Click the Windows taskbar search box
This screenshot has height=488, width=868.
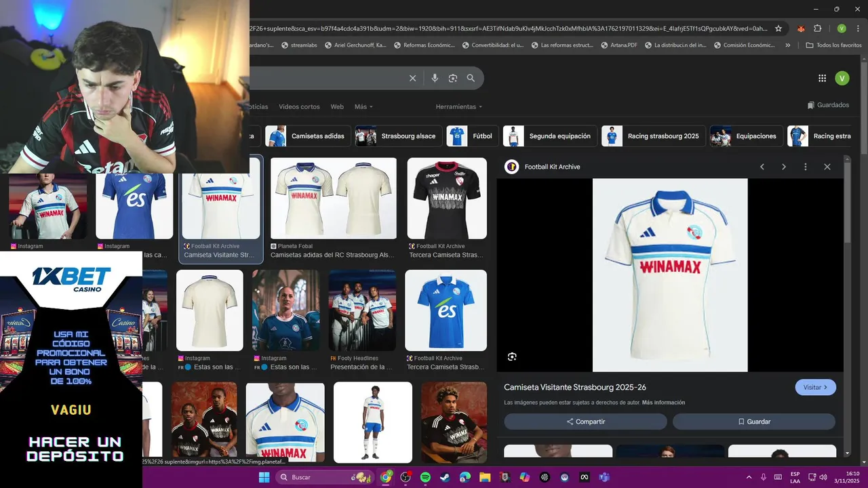click(325, 477)
